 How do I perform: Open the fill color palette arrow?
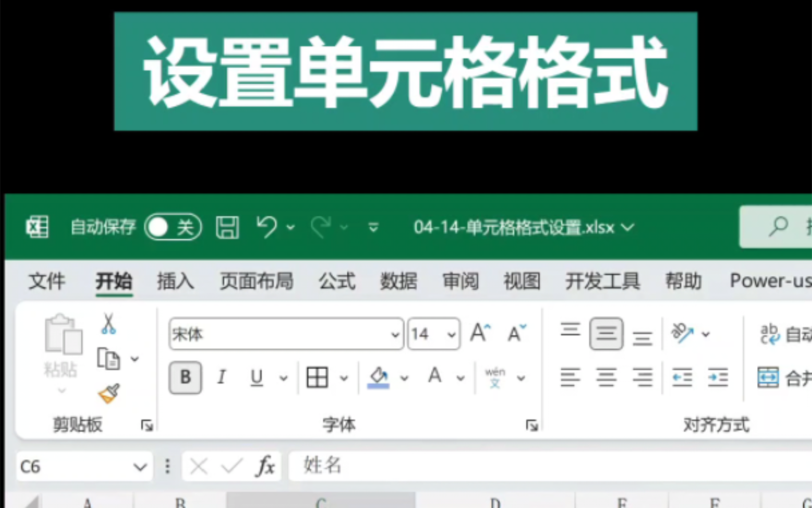[404, 378]
